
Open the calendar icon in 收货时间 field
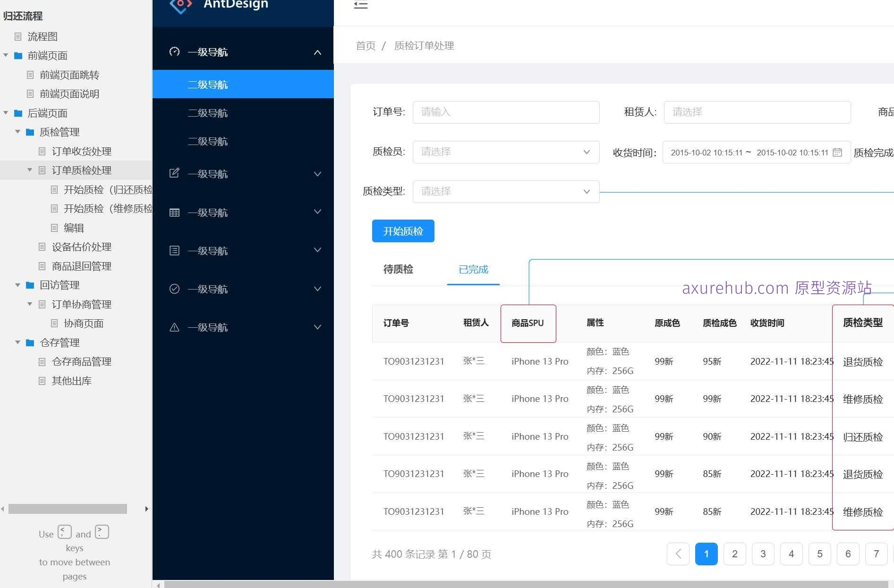[x=837, y=153]
